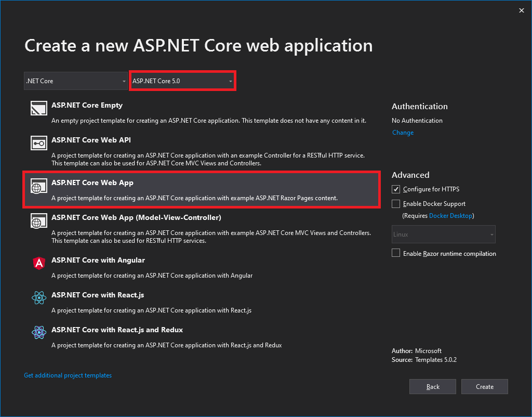Image resolution: width=532 pixels, height=417 pixels.
Task: Click the Razor Pages content description text
Action: pos(194,198)
